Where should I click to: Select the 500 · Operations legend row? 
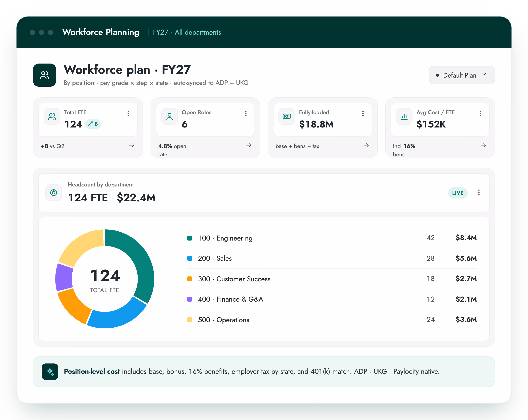[x=332, y=320]
